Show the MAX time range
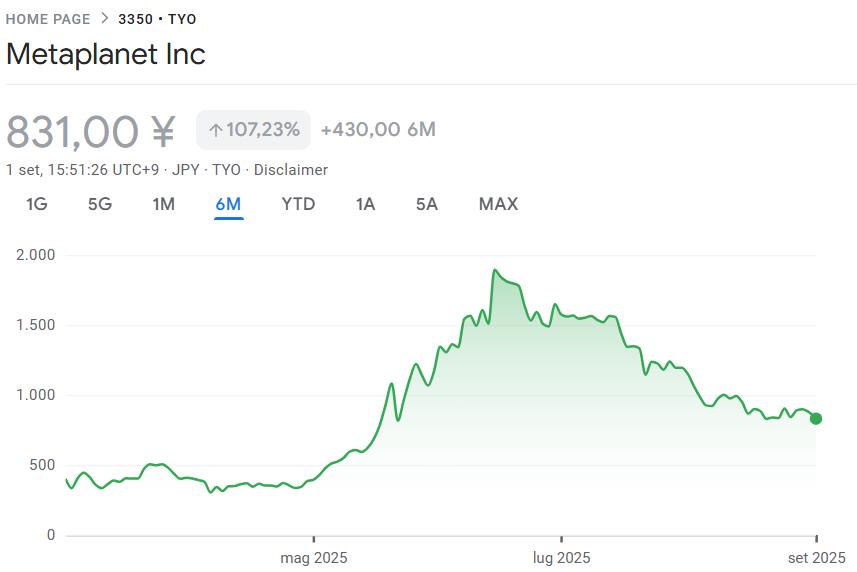 coord(498,204)
